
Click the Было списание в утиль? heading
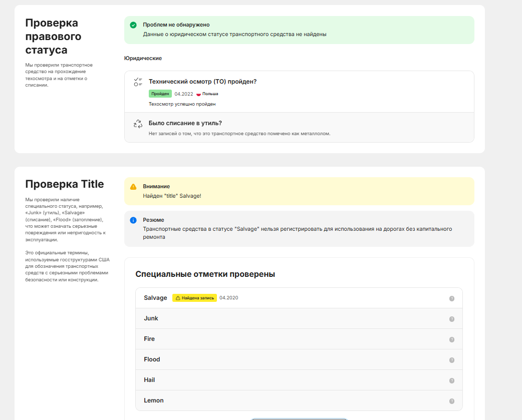point(185,123)
